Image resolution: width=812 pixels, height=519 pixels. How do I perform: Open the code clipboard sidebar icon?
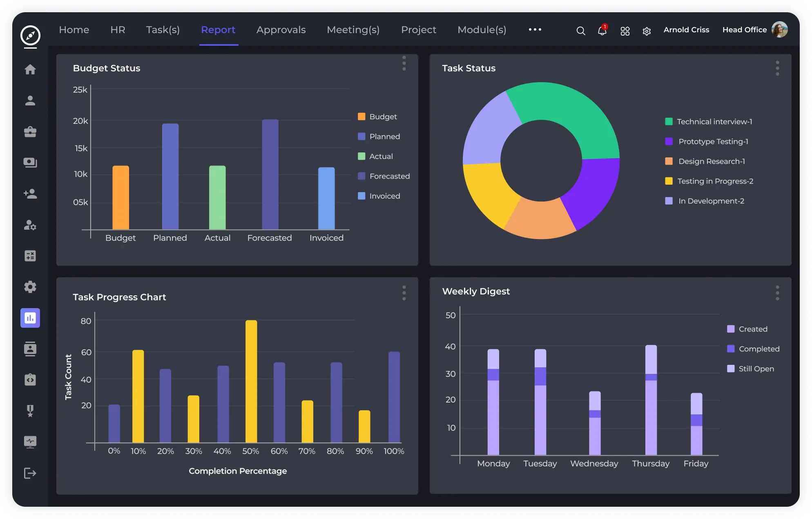coord(30,380)
